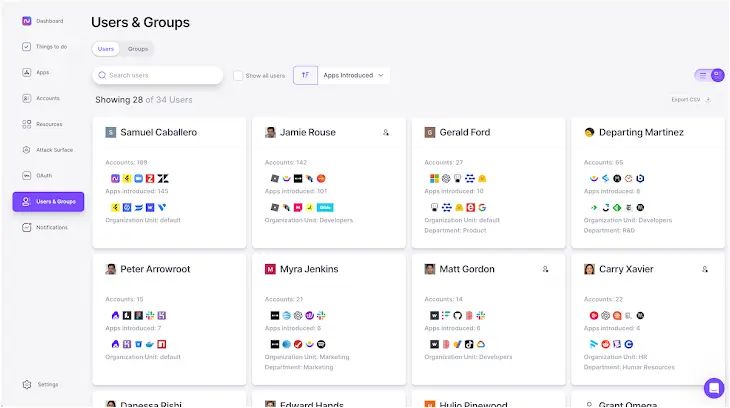Click Carry Xavier's avatar photo

point(589,269)
